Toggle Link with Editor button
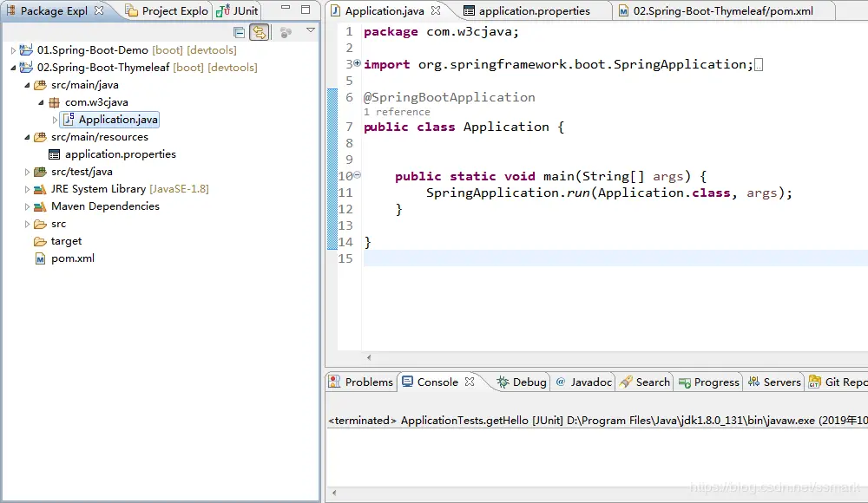The width and height of the screenshot is (868, 503). pyautogui.click(x=259, y=33)
